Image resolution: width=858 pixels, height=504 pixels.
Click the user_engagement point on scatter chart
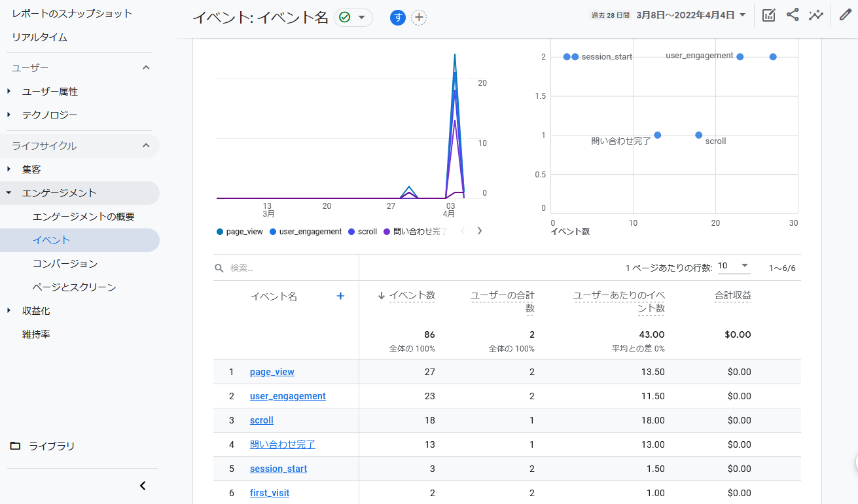click(x=740, y=57)
